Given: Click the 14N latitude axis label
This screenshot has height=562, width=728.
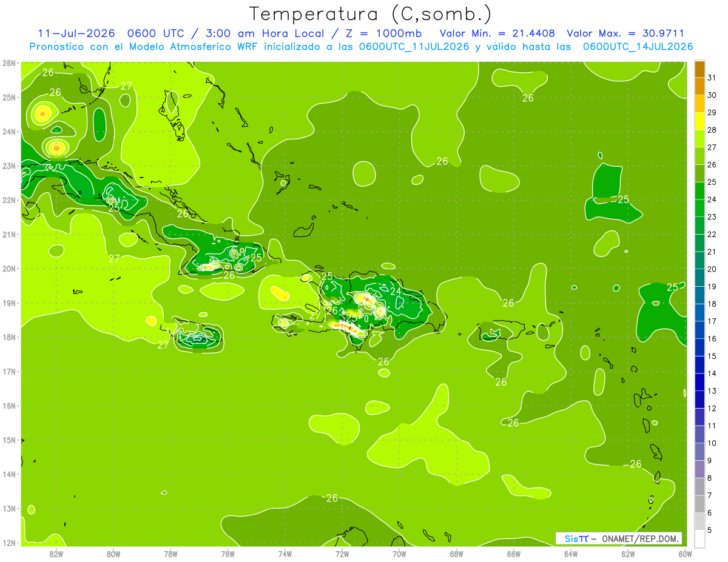Looking at the screenshot, I should [8, 474].
